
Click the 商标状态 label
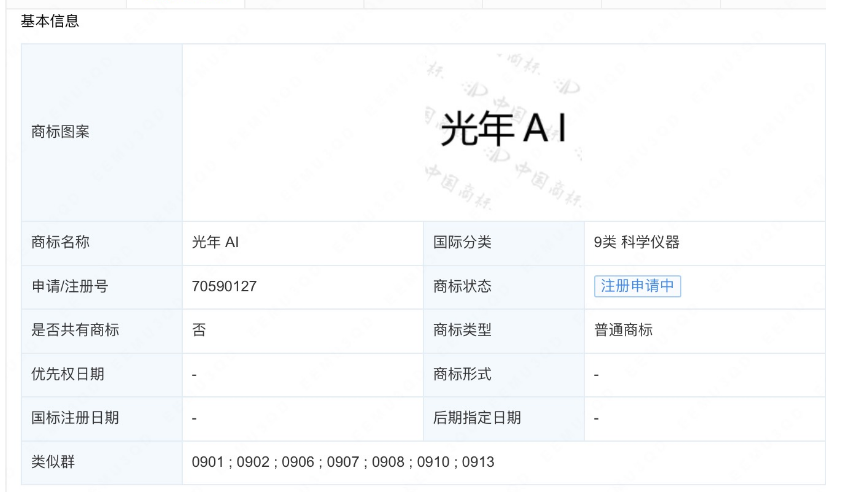[462, 286]
